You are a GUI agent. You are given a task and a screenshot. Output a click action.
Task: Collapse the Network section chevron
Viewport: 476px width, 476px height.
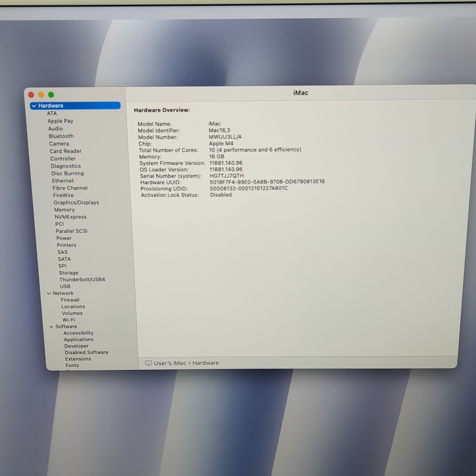coord(49,294)
